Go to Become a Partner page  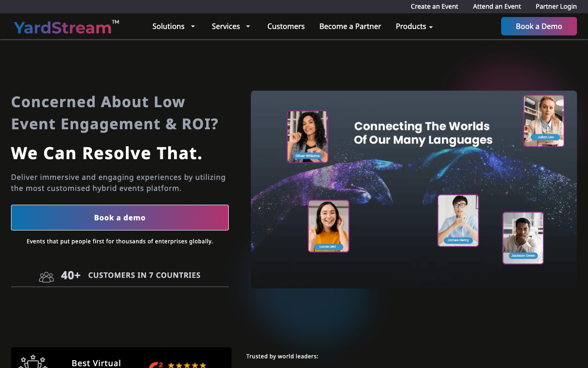pos(350,27)
